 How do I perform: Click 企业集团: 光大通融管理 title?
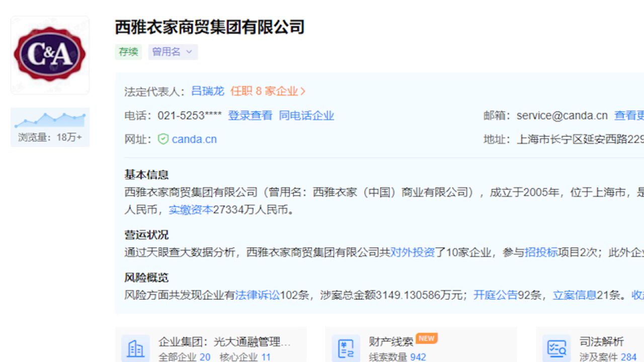[x=225, y=342]
